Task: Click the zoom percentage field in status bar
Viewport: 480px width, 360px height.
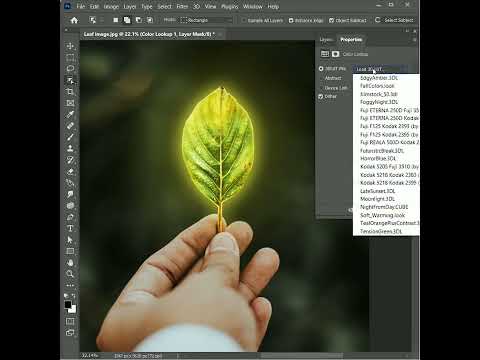Action: tap(89, 356)
